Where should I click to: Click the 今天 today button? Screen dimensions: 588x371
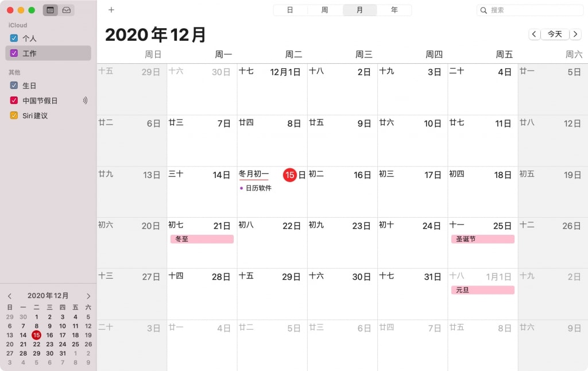pos(555,34)
